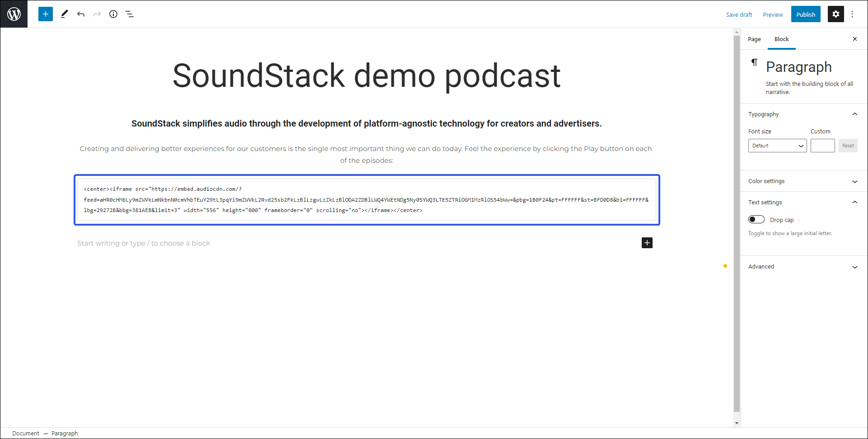Switch to the Page tab
The width and height of the screenshot is (868, 439).
pyautogui.click(x=754, y=39)
